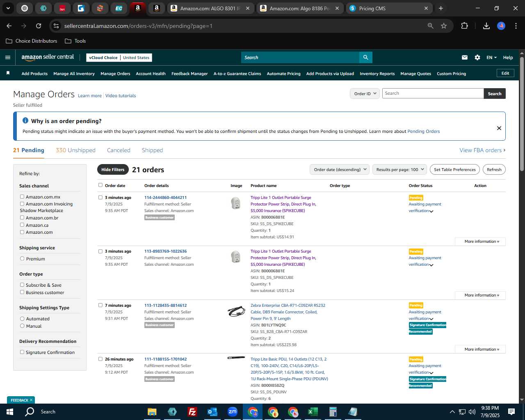Open the Chrome three-dot menu
The height and width of the screenshot is (420, 525).
(515, 26)
